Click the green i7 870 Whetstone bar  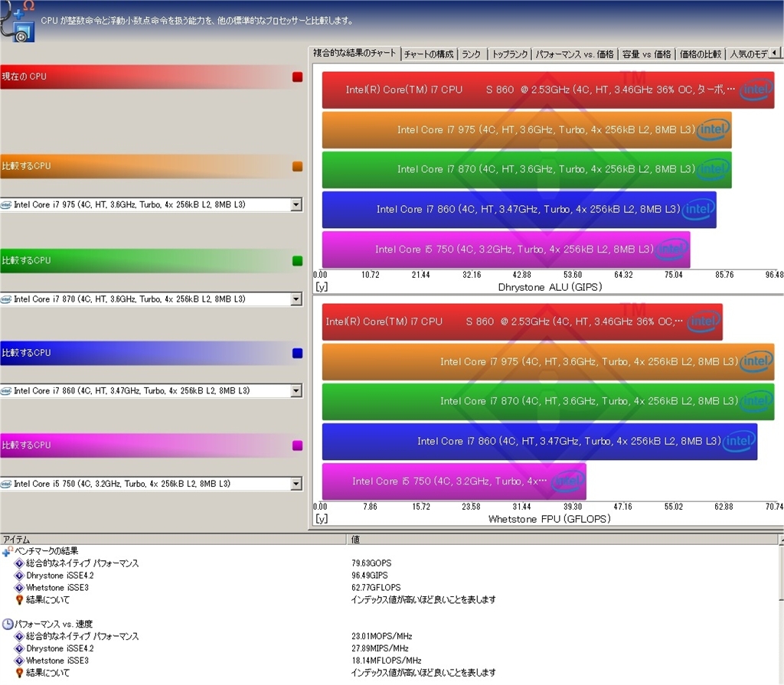[x=548, y=402]
